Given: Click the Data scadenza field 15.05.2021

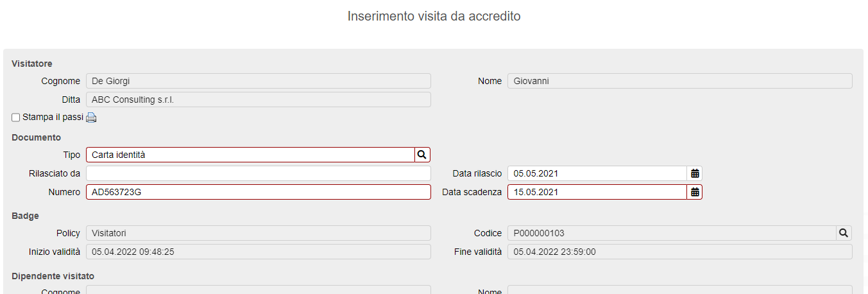Looking at the screenshot, I should pyautogui.click(x=597, y=192).
